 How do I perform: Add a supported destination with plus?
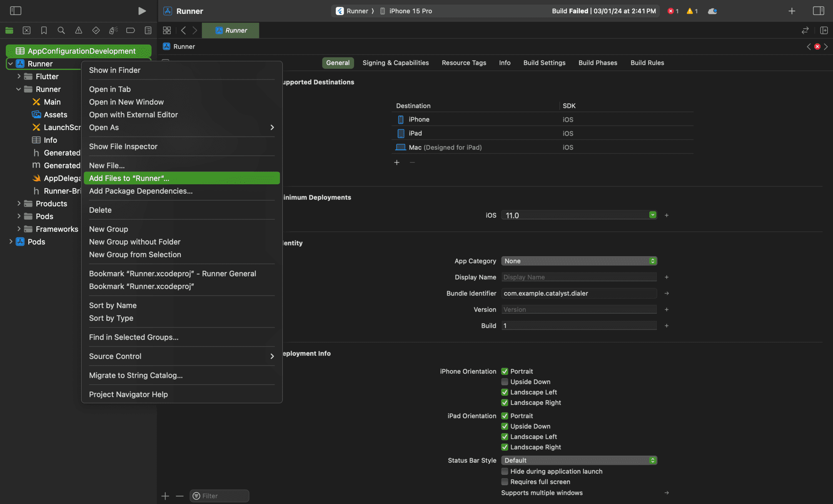(397, 162)
